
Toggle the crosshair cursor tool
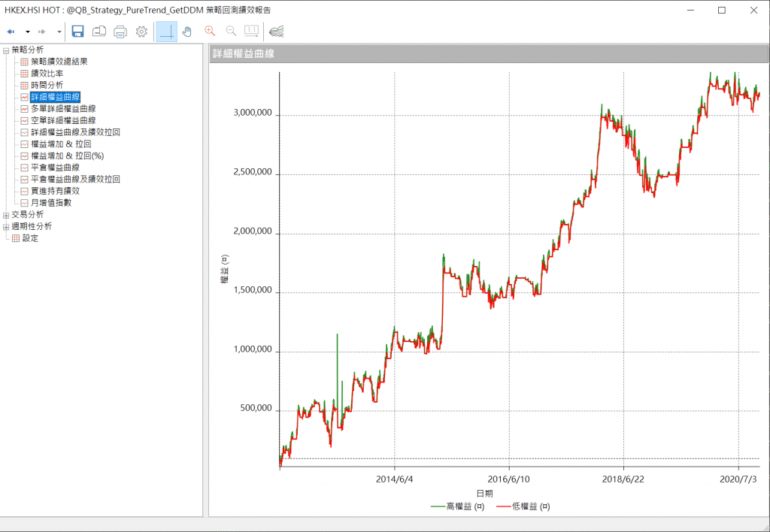coord(166,32)
